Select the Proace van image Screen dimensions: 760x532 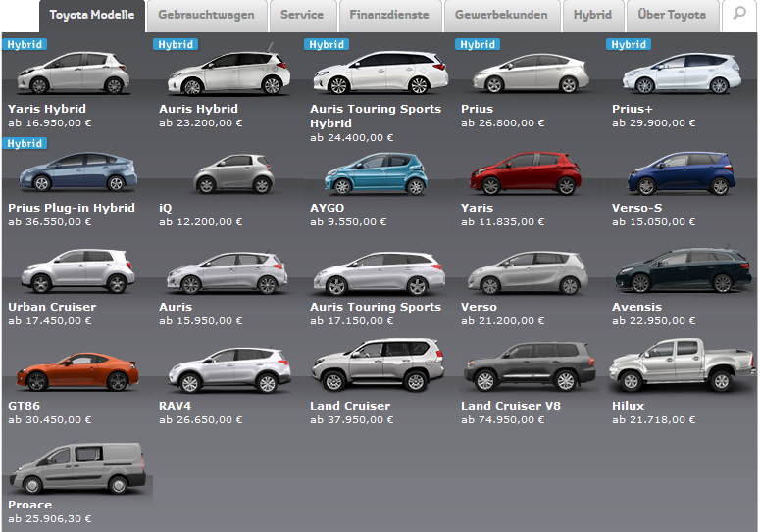pos(78,467)
